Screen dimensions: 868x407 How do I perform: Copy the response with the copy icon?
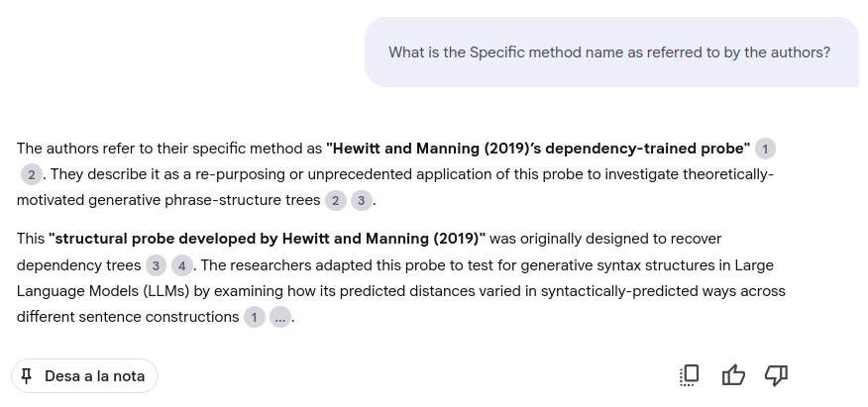[690, 374]
